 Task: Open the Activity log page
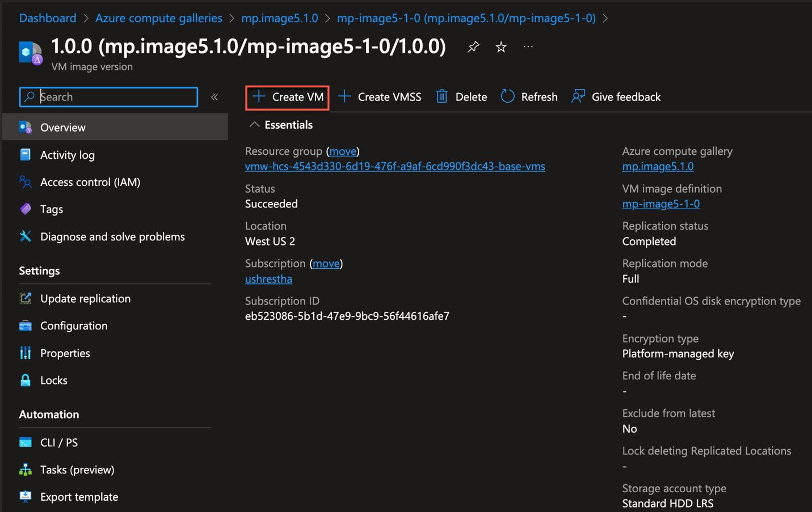coord(68,155)
